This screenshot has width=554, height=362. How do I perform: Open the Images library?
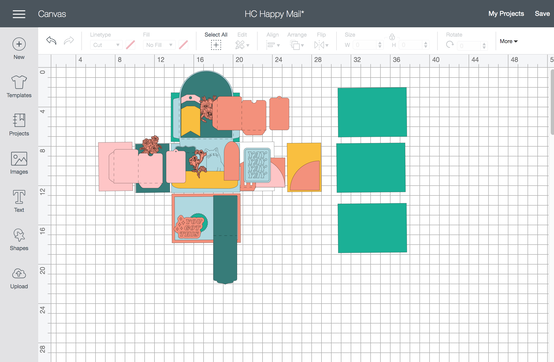coord(19,163)
